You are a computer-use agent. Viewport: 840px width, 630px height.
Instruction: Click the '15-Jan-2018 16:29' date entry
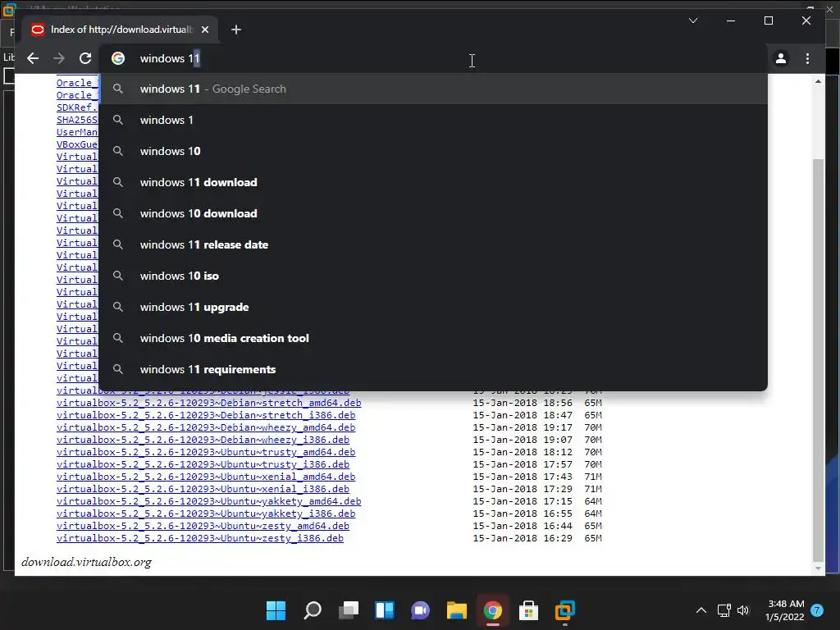(523, 538)
